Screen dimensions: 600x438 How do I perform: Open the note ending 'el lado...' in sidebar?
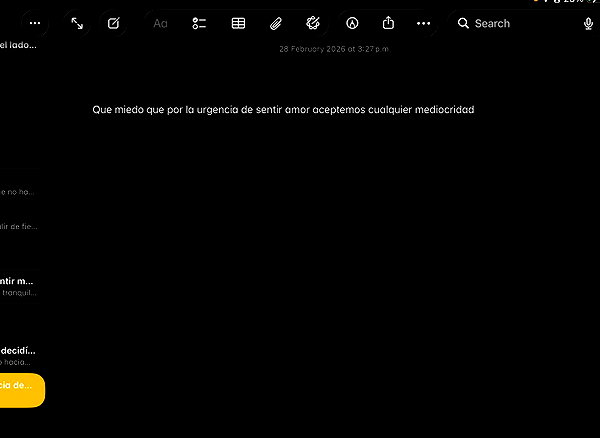pyautogui.click(x=19, y=45)
